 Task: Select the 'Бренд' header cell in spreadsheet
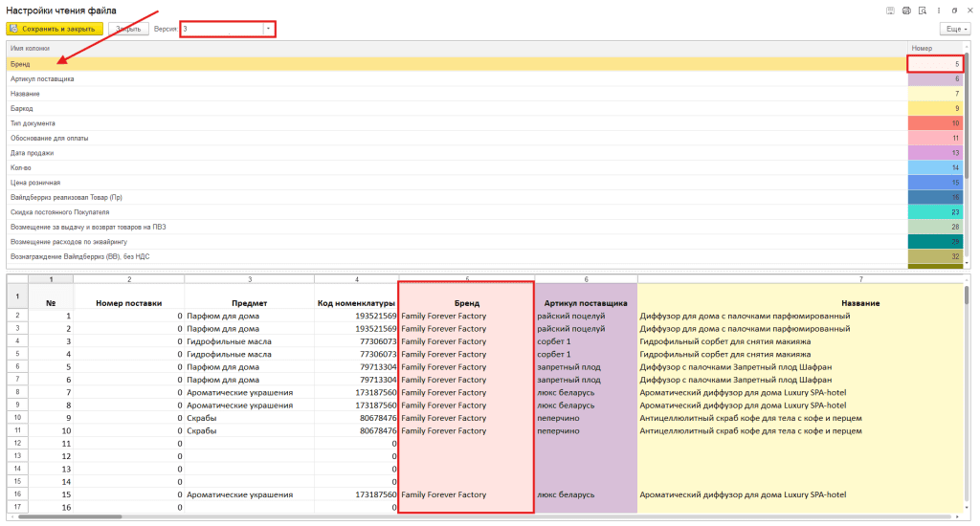[466, 302]
